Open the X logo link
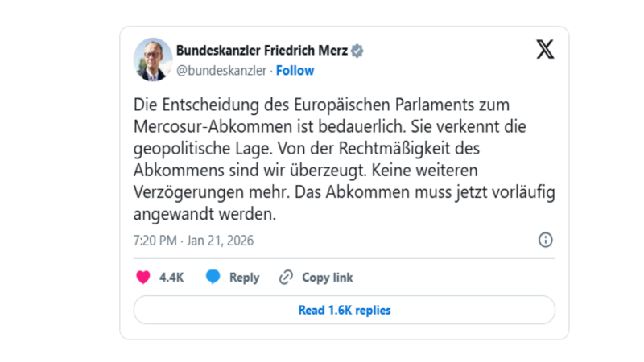 coord(545,51)
